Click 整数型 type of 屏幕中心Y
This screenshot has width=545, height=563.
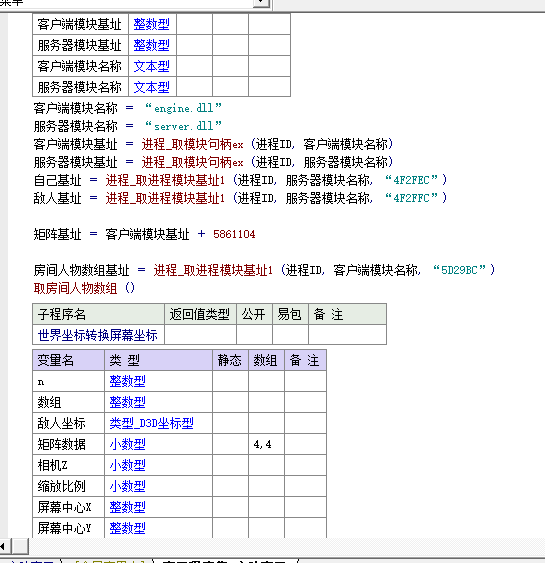(127, 528)
